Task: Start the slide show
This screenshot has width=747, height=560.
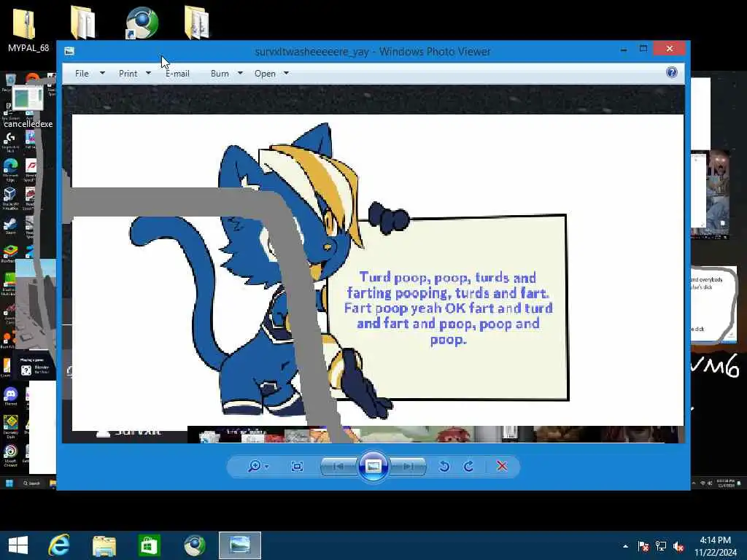Action: (x=373, y=466)
